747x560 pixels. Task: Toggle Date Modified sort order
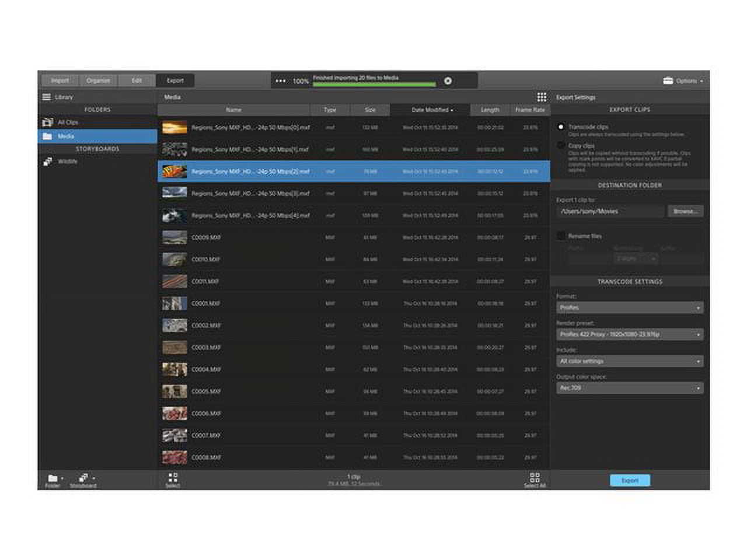point(431,110)
